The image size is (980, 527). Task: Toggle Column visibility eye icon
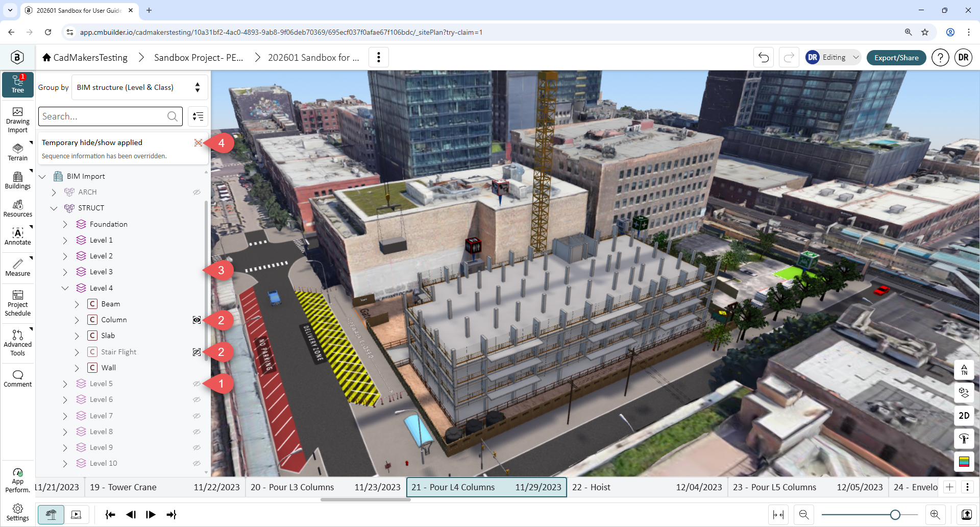point(197,320)
